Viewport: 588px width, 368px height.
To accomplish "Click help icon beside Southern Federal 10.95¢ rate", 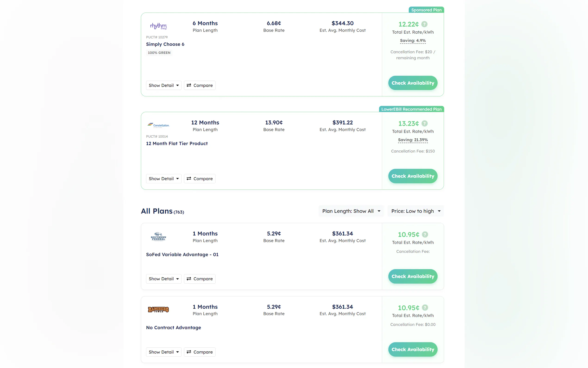I will pyautogui.click(x=425, y=235).
